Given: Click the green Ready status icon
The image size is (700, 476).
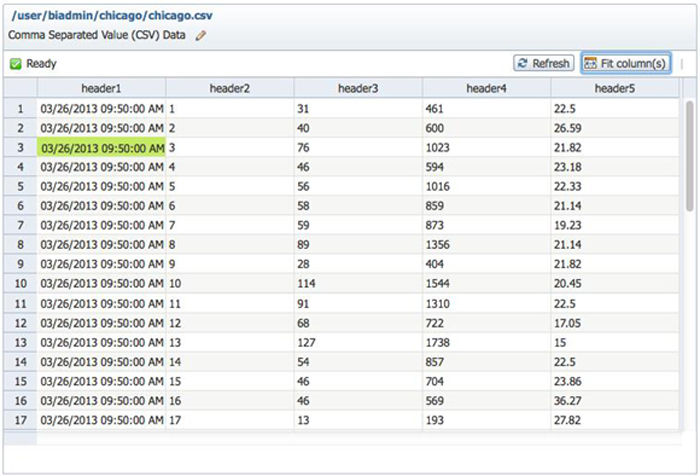Looking at the screenshot, I should tap(16, 63).
